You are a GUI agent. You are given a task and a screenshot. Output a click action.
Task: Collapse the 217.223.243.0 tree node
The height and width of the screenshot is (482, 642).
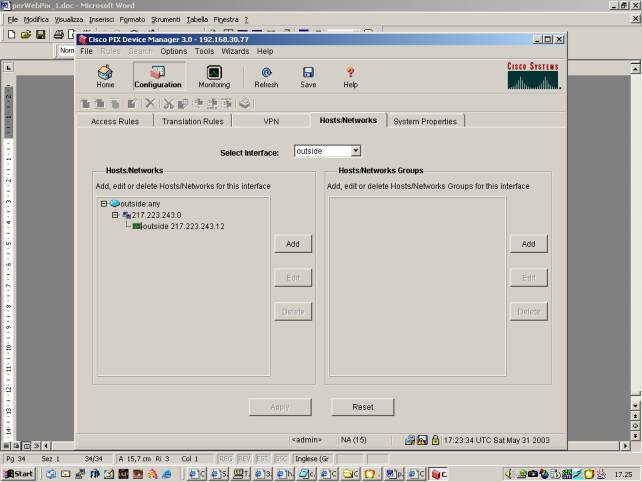115,215
